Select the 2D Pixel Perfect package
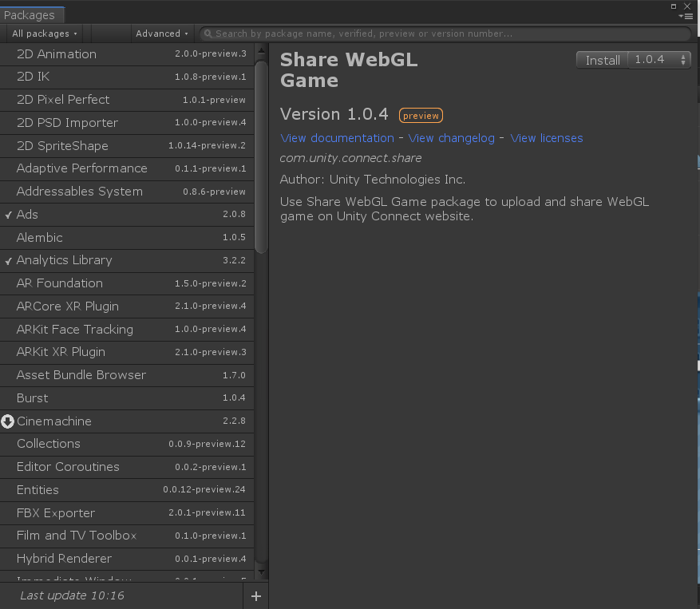The width and height of the screenshot is (700, 609). (x=127, y=100)
